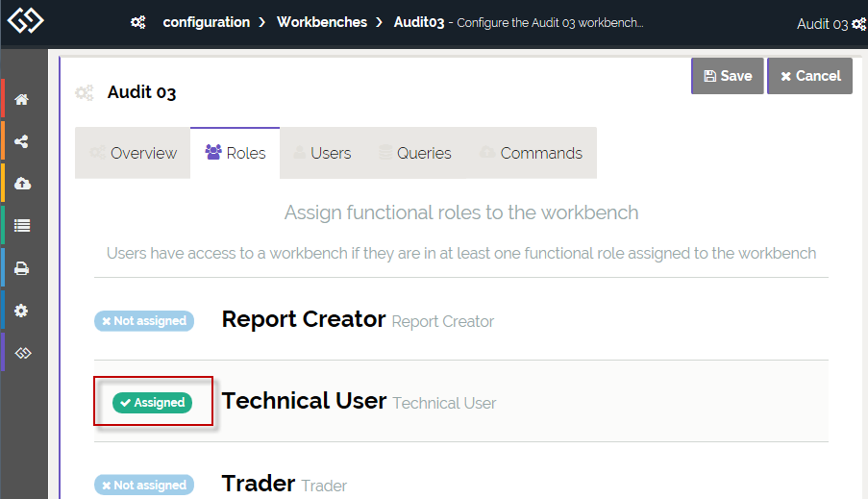Viewport: 868px width, 499px height.
Task: Save the workbench configuration
Action: point(727,76)
